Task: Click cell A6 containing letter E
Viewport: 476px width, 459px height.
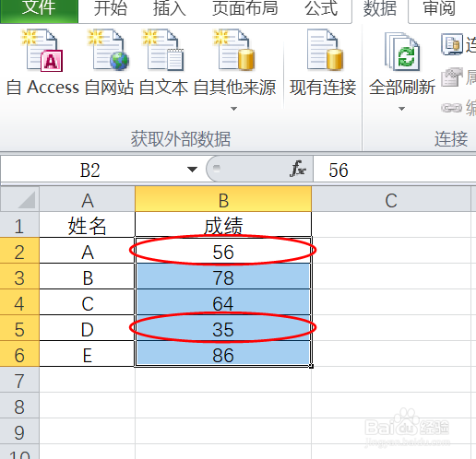Action: [x=88, y=355]
